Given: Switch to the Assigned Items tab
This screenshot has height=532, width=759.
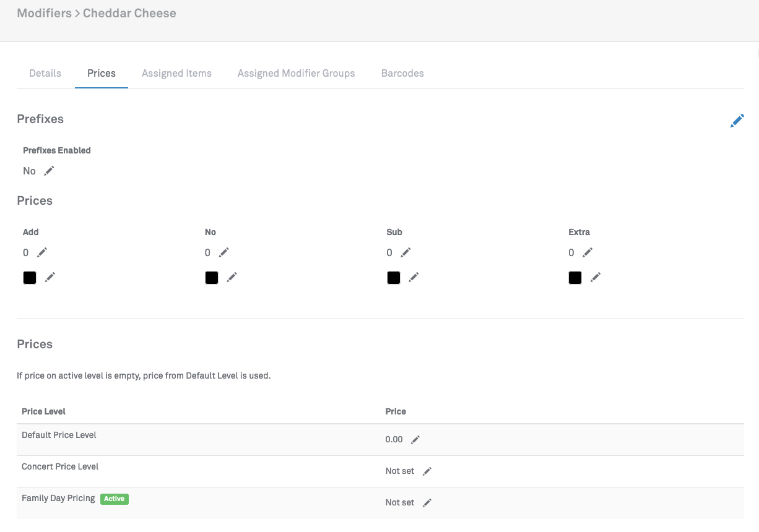Looking at the screenshot, I should pyautogui.click(x=176, y=73).
